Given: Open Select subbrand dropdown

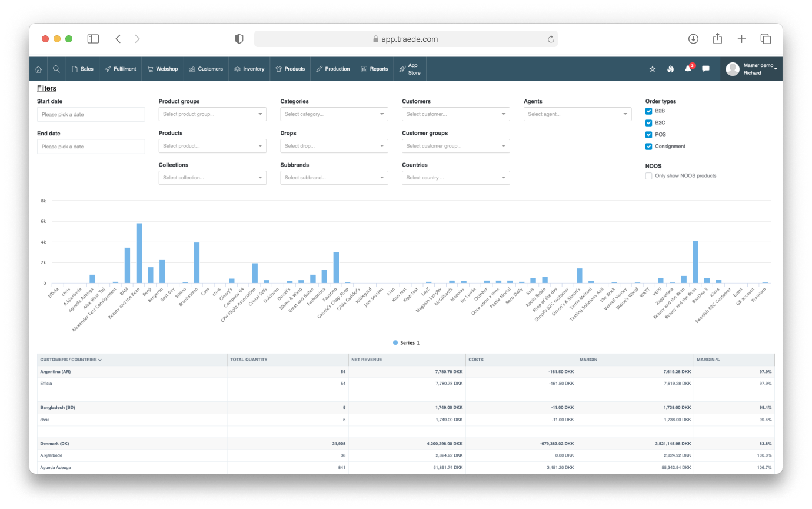Looking at the screenshot, I should (334, 178).
